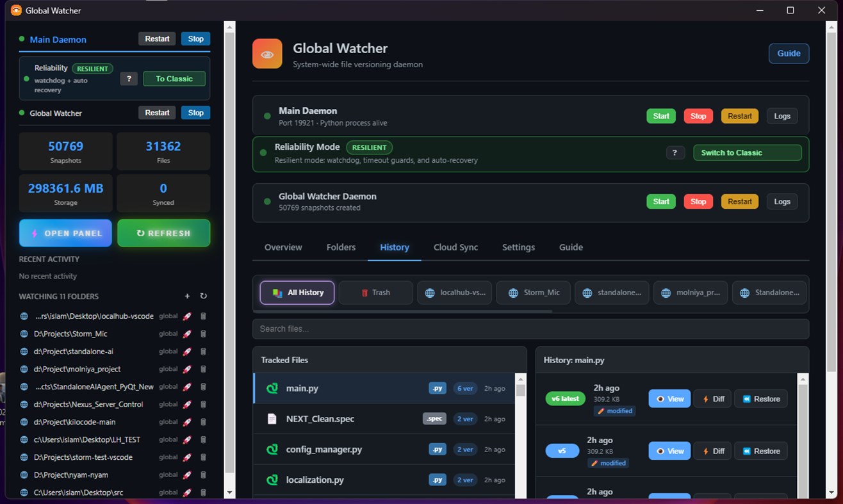
Task: Open Diff for v6 latest version
Action: [712, 399]
